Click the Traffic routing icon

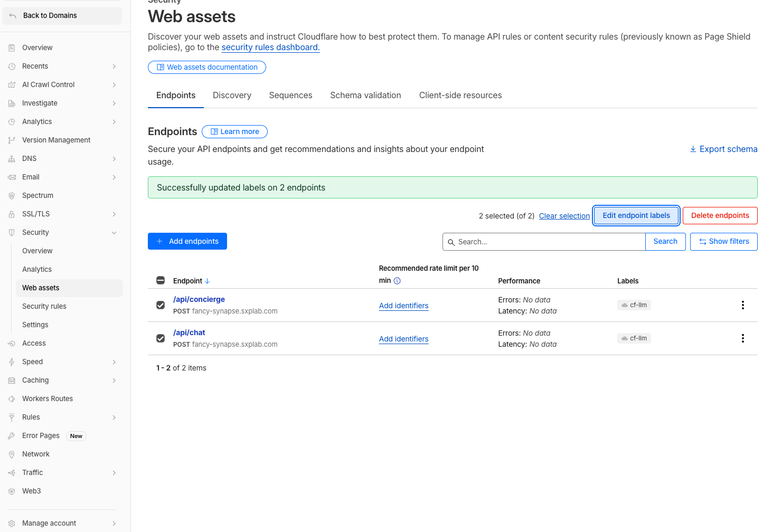click(12, 473)
